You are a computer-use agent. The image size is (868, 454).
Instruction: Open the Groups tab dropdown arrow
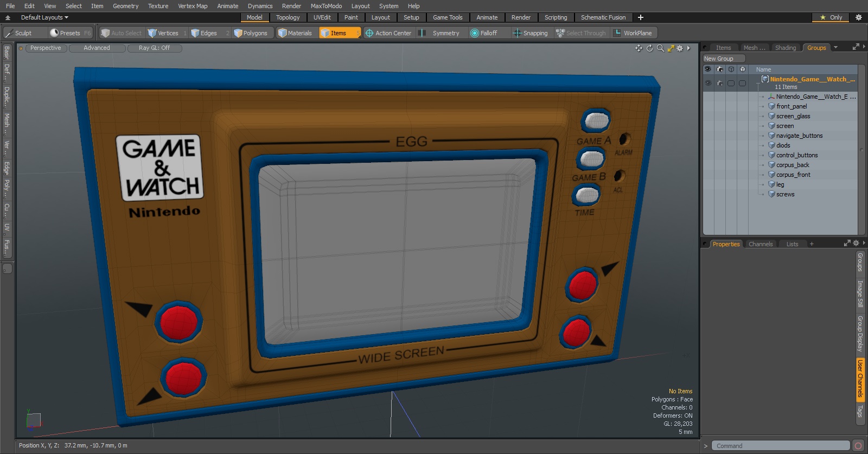[x=835, y=48]
